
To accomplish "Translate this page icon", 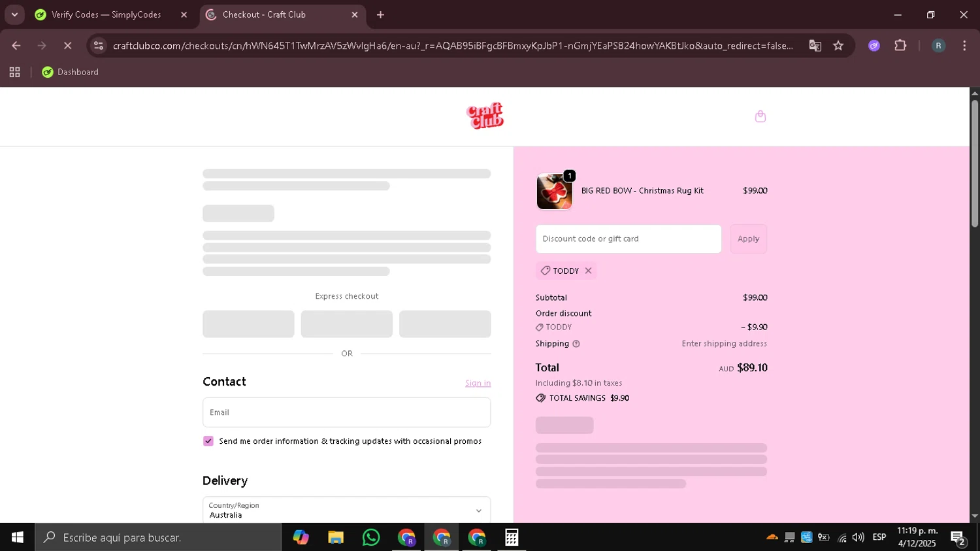I will [815, 46].
